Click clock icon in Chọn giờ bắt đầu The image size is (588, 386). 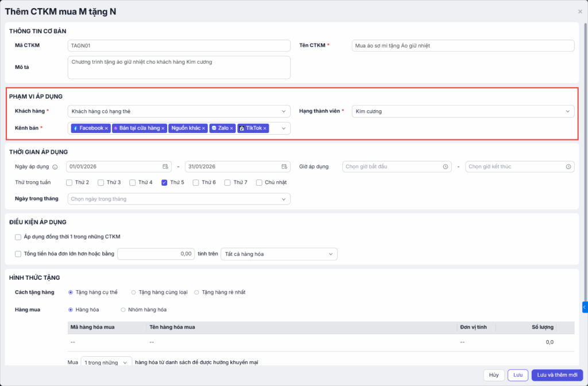[446, 167]
